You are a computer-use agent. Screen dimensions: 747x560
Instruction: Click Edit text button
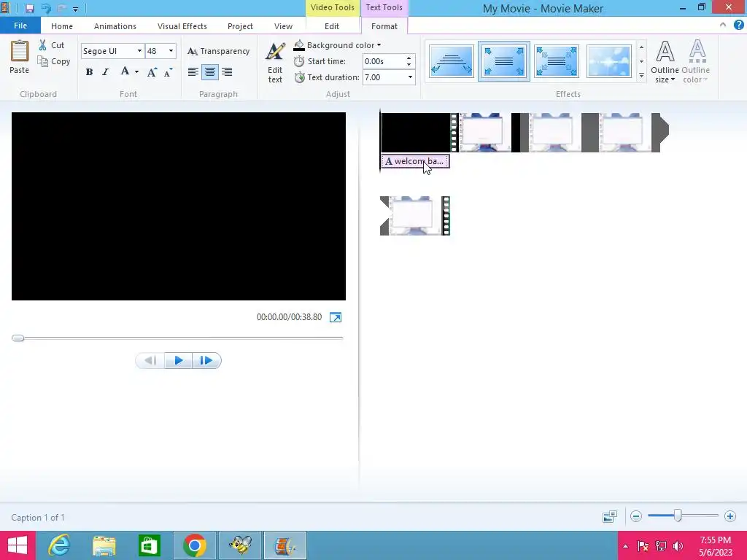(275, 63)
